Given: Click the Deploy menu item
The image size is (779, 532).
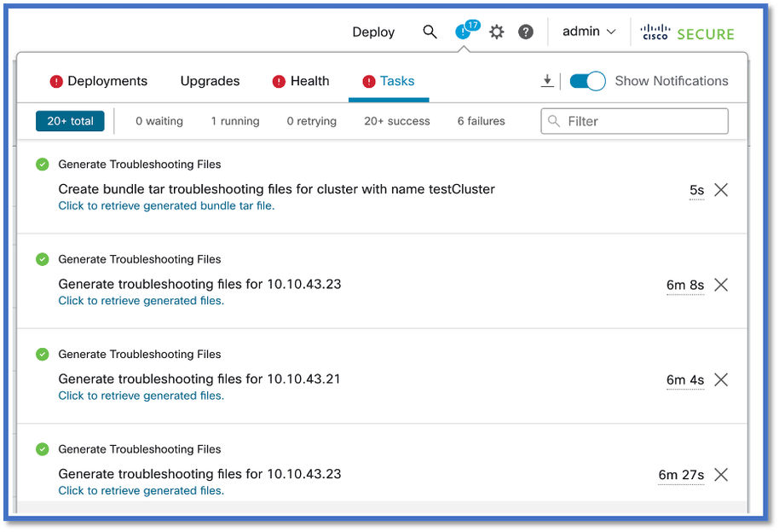Looking at the screenshot, I should (x=373, y=32).
